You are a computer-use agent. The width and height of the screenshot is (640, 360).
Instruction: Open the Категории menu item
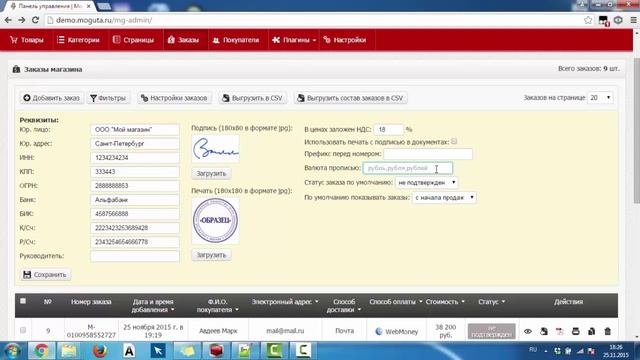(78, 40)
